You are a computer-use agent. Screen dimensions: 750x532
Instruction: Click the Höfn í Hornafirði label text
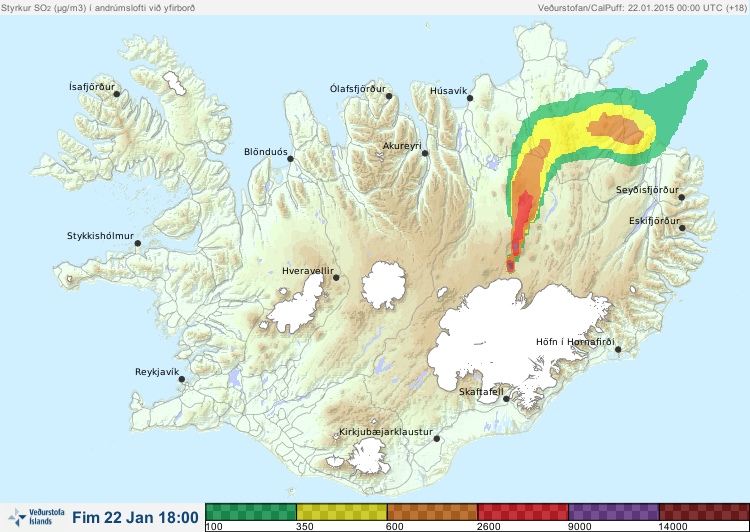pyautogui.click(x=575, y=342)
